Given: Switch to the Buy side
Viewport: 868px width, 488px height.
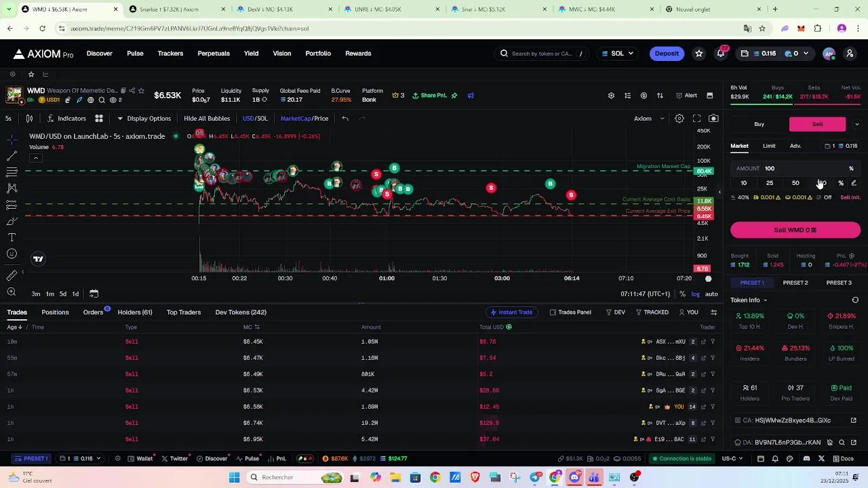Looking at the screenshot, I should [x=759, y=125].
